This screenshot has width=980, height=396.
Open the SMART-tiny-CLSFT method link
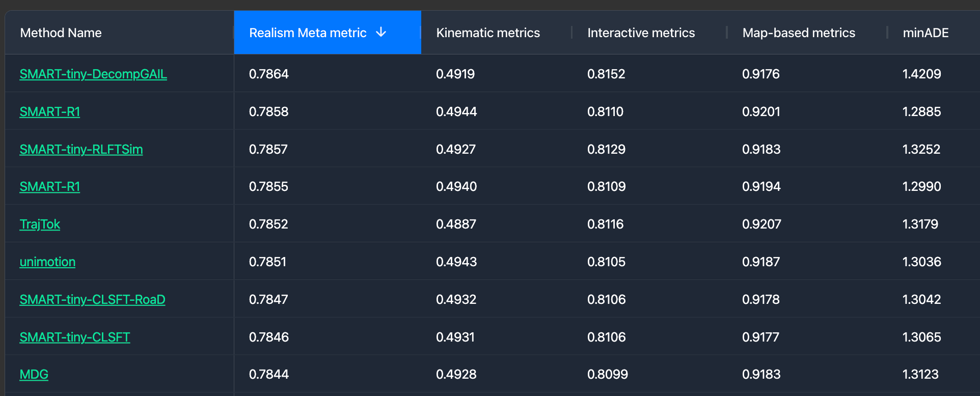(x=75, y=337)
